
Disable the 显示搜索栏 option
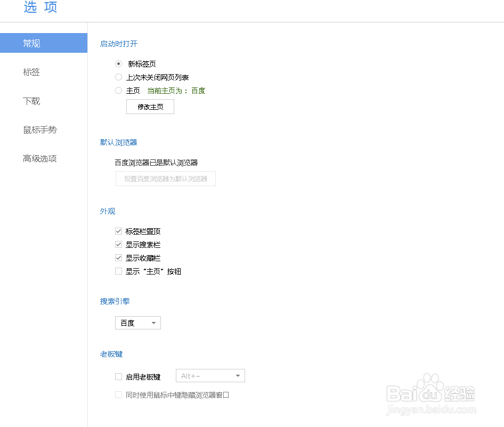[x=118, y=244]
